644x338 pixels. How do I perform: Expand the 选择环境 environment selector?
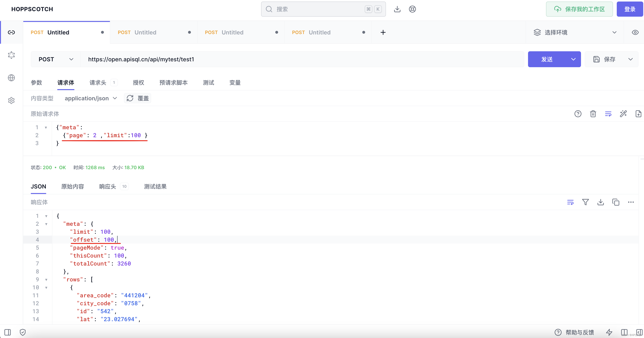click(575, 32)
